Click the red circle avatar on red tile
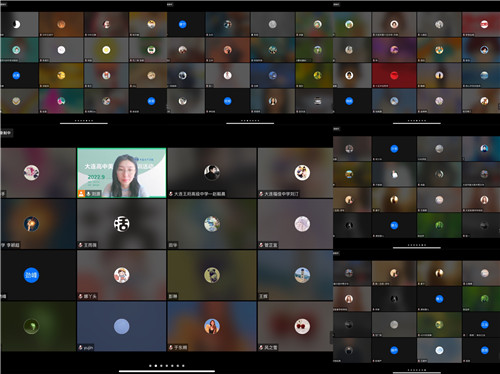 click(394, 75)
